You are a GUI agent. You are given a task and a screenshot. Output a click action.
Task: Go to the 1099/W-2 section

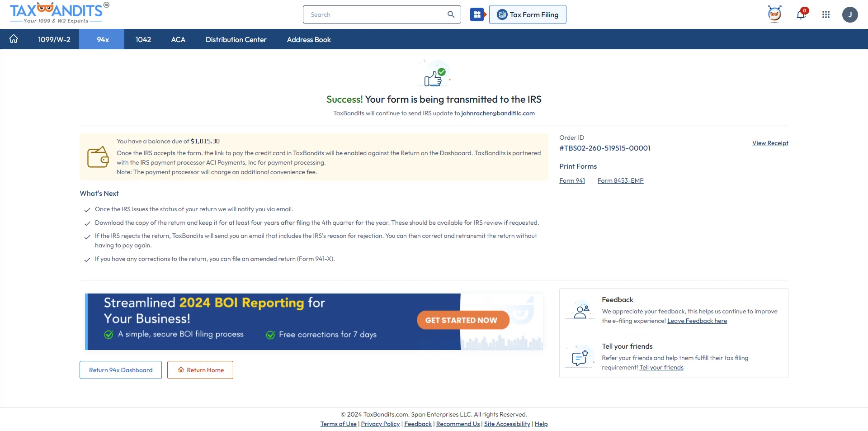coord(54,39)
